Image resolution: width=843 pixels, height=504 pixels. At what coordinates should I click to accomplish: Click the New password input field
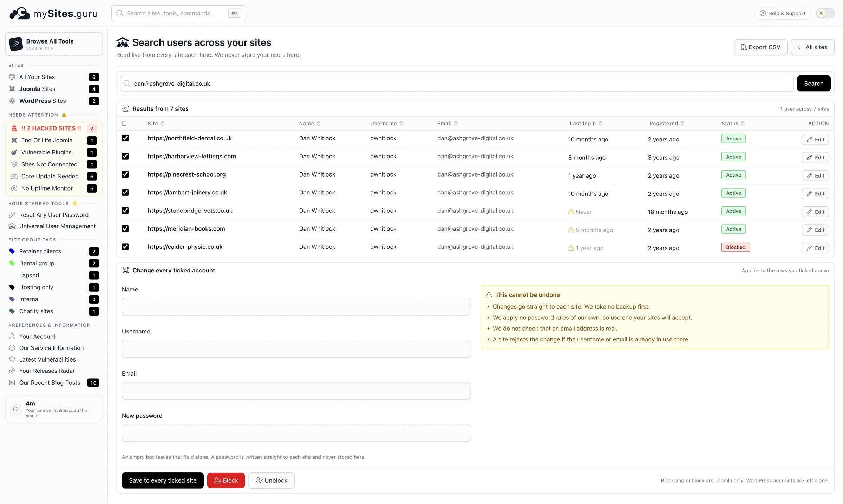pyautogui.click(x=296, y=433)
